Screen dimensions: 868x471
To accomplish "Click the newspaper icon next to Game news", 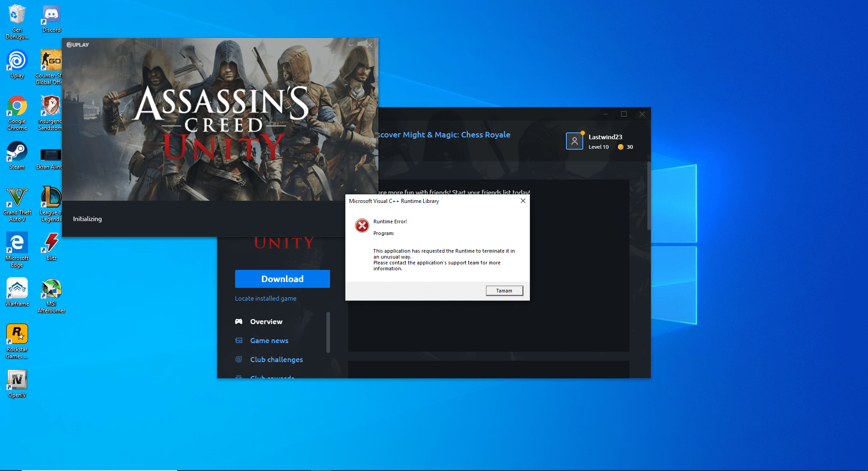I will pos(239,340).
